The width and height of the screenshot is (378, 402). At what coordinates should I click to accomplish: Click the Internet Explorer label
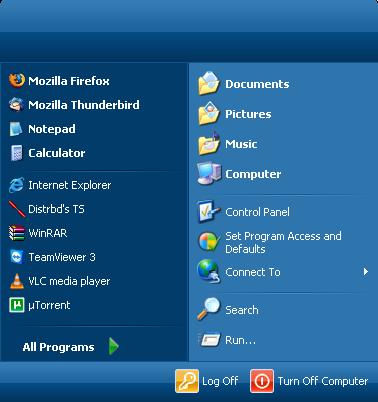[70, 185]
